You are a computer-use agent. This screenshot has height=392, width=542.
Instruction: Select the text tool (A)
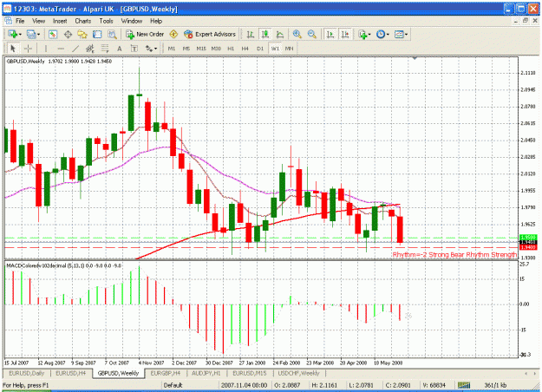[120, 49]
